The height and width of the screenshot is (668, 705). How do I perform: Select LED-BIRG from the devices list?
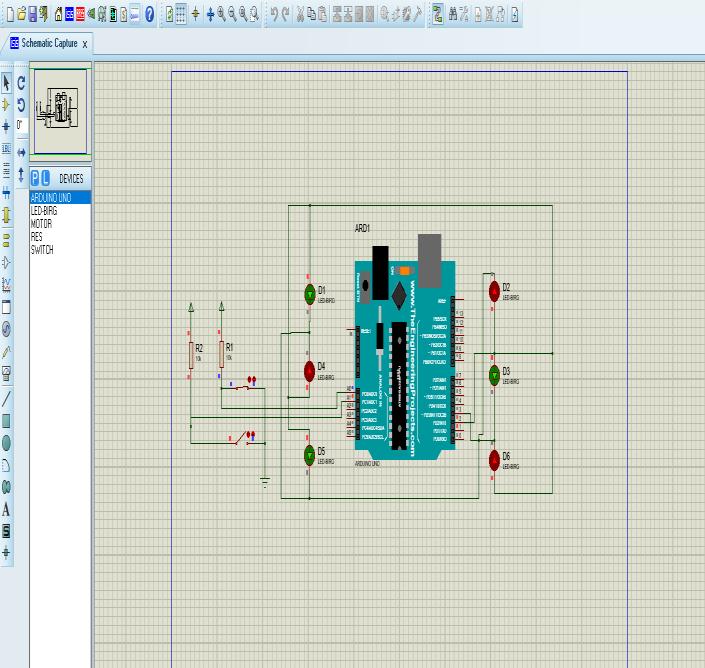tap(44, 211)
